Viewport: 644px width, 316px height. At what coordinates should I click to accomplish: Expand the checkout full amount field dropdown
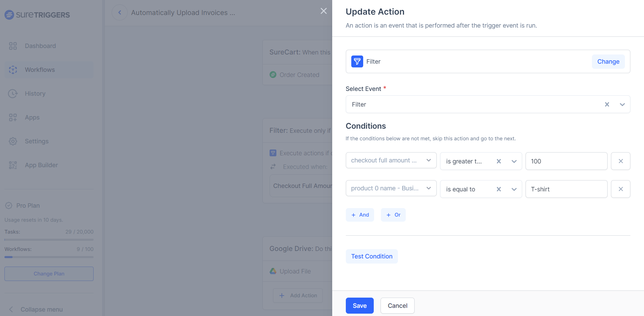[429, 160]
